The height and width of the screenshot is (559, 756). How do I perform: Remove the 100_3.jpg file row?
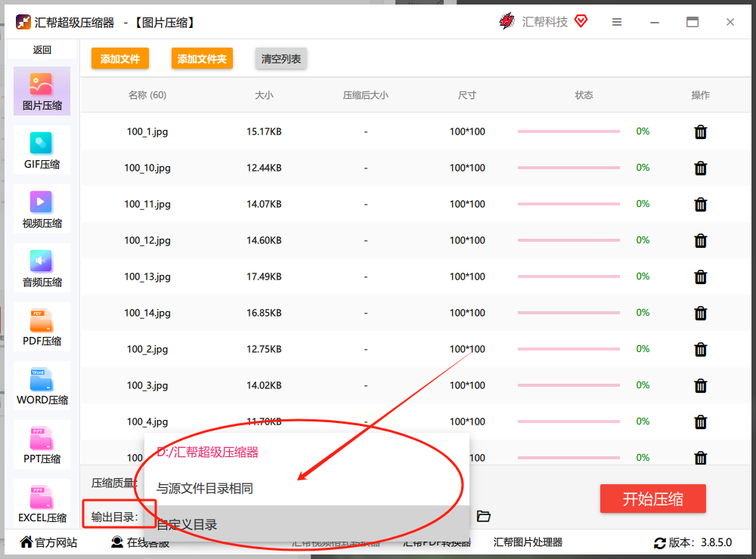click(x=701, y=385)
